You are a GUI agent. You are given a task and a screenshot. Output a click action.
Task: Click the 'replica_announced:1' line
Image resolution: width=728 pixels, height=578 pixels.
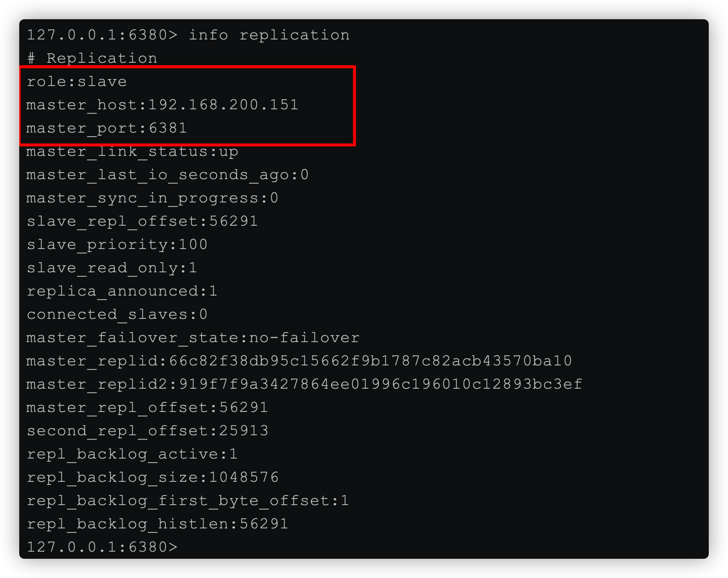[122, 291]
